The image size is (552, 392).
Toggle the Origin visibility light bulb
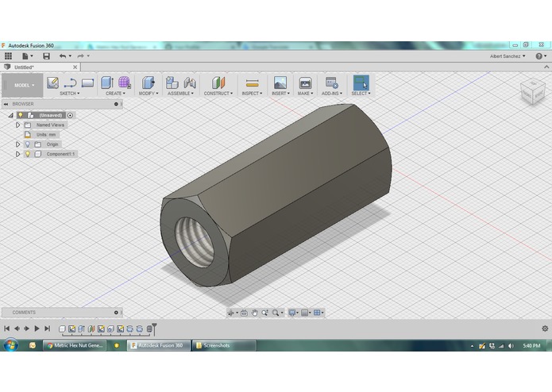[28, 144]
